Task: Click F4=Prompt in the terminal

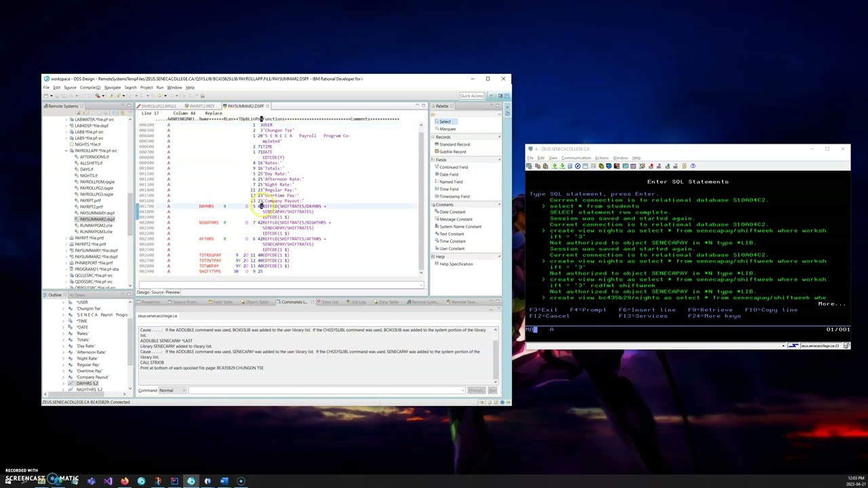Action: point(588,310)
